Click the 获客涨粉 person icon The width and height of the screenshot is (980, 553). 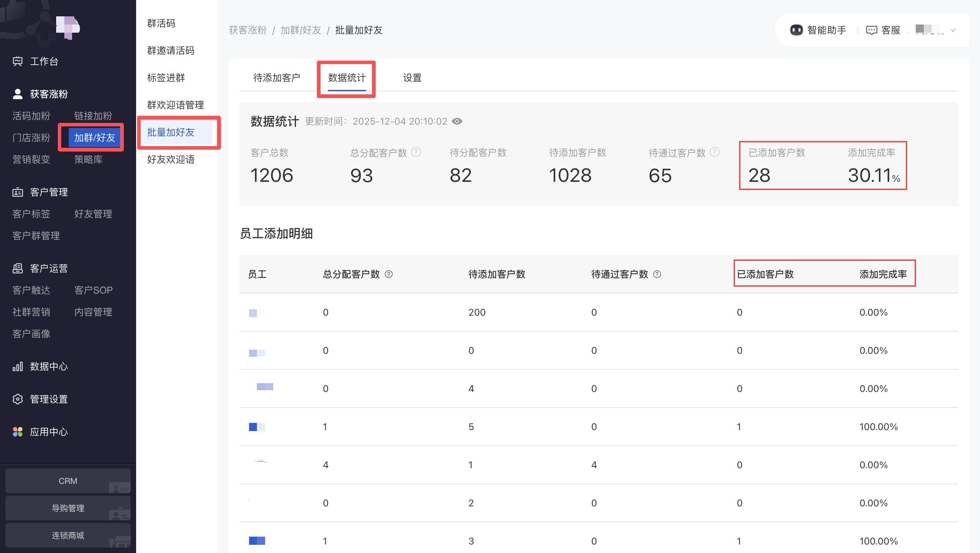pos(17,94)
